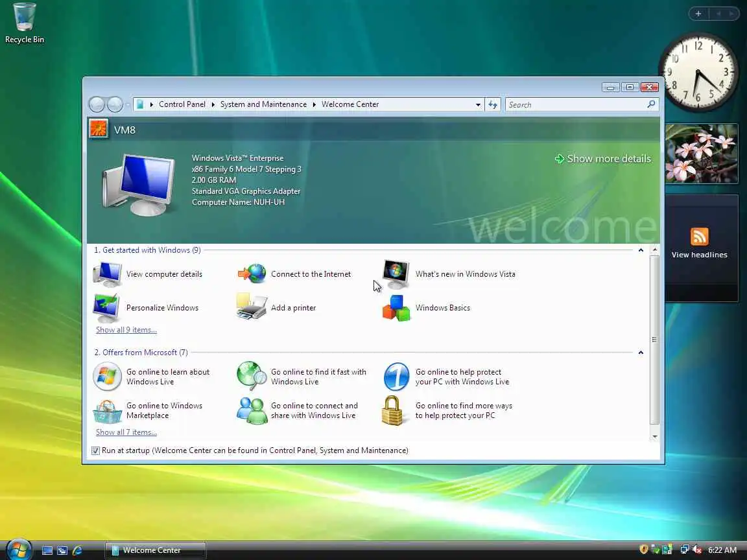Click the Welcome Center breadcrumb

pos(350,104)
